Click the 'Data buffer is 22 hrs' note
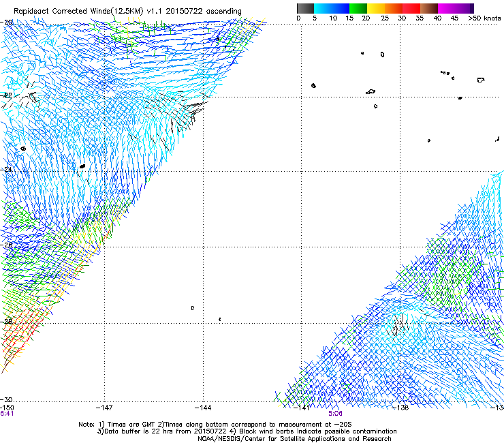504x443 pixels. [x=134, y=431]
